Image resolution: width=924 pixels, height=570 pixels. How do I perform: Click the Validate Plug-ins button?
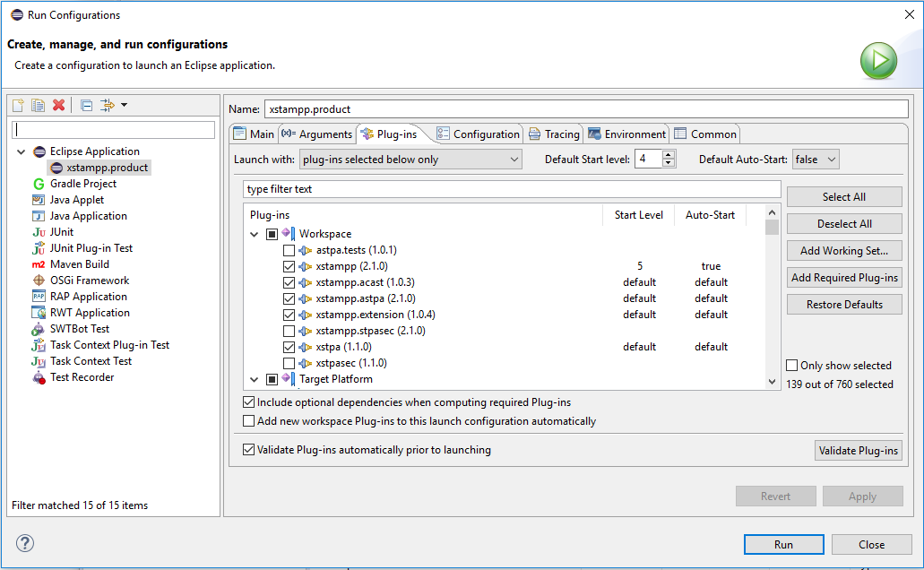(858, 450)
